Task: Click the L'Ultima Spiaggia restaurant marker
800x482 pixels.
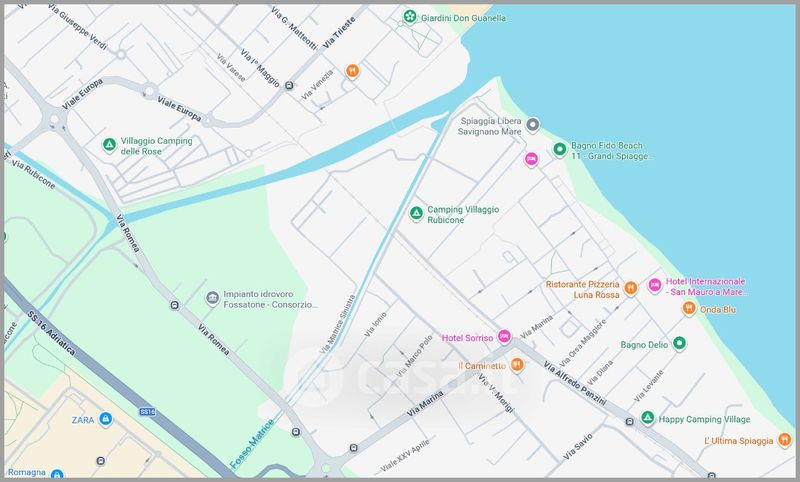Action: click(786, 439)
